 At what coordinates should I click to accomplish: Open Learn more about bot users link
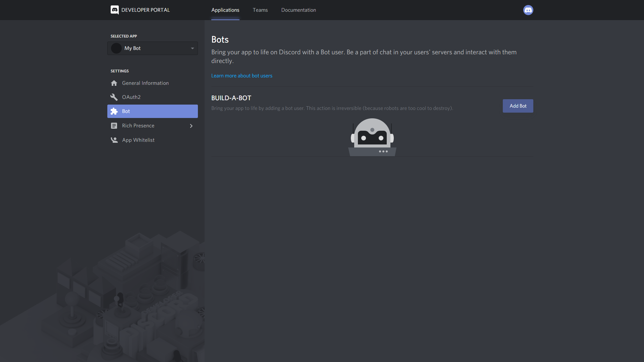pos(241,76)
